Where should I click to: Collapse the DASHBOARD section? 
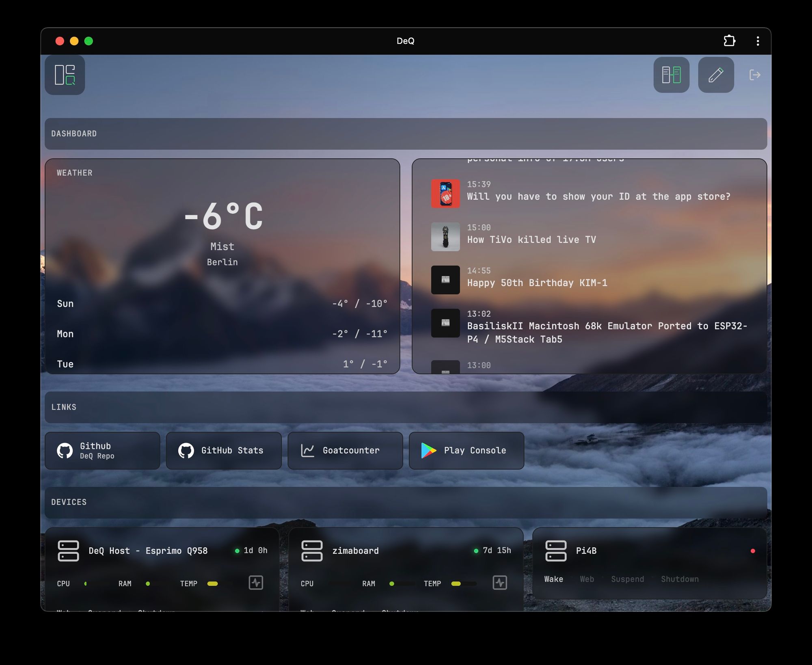pyautogui.click(x=74, y=134)
